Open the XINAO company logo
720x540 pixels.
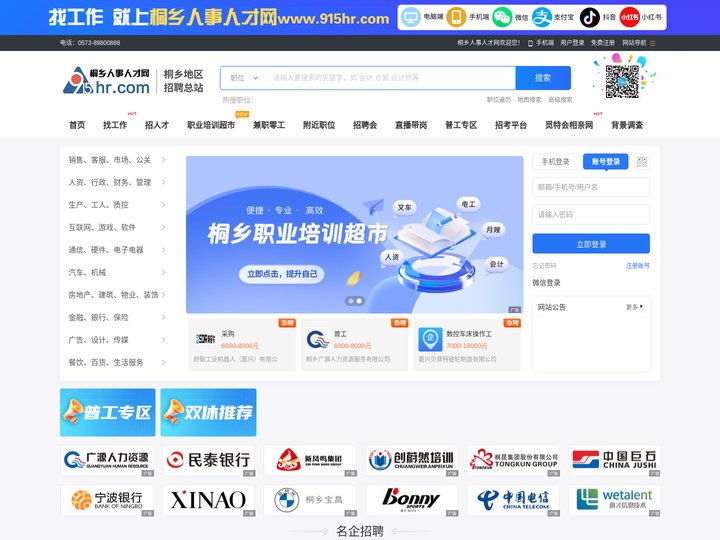pyautogui.click(x=208, y=501)
